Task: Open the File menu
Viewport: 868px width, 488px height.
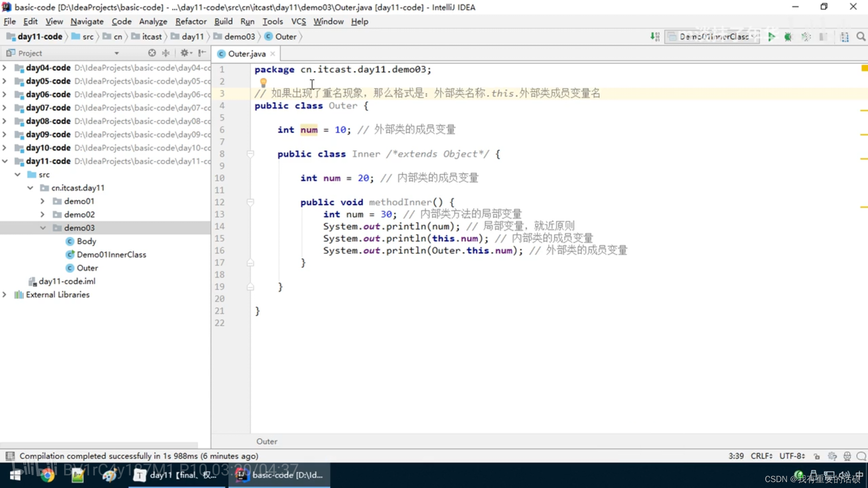Action: pos(9,21)
